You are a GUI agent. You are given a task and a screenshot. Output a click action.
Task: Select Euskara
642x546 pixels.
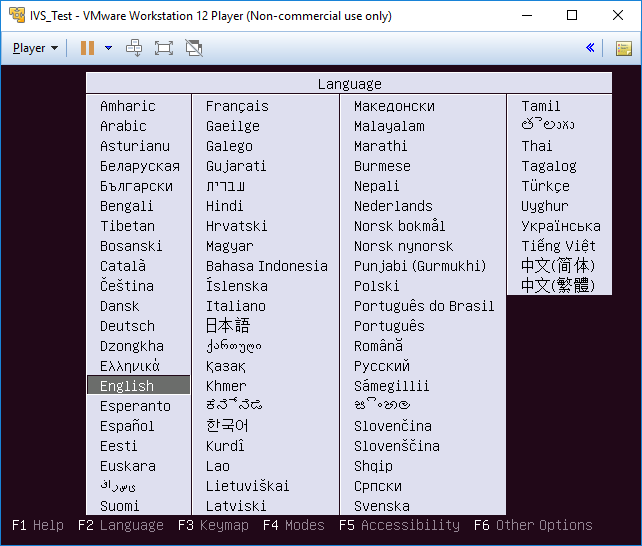pos(128,466)
